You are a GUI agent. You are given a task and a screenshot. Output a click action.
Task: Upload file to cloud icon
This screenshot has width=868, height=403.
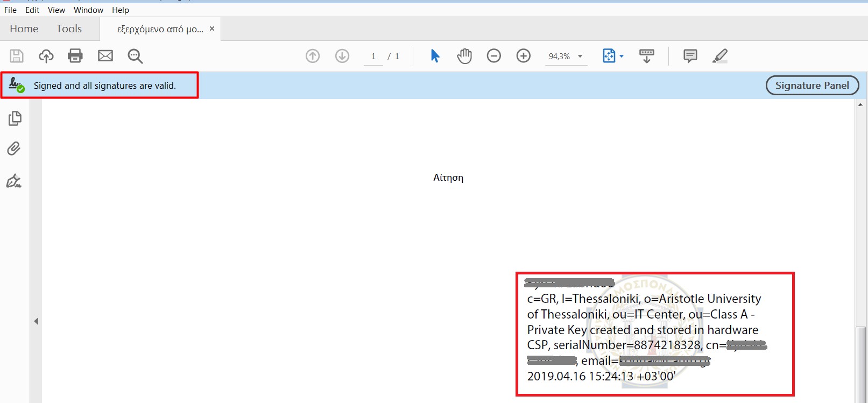(46, 56)
